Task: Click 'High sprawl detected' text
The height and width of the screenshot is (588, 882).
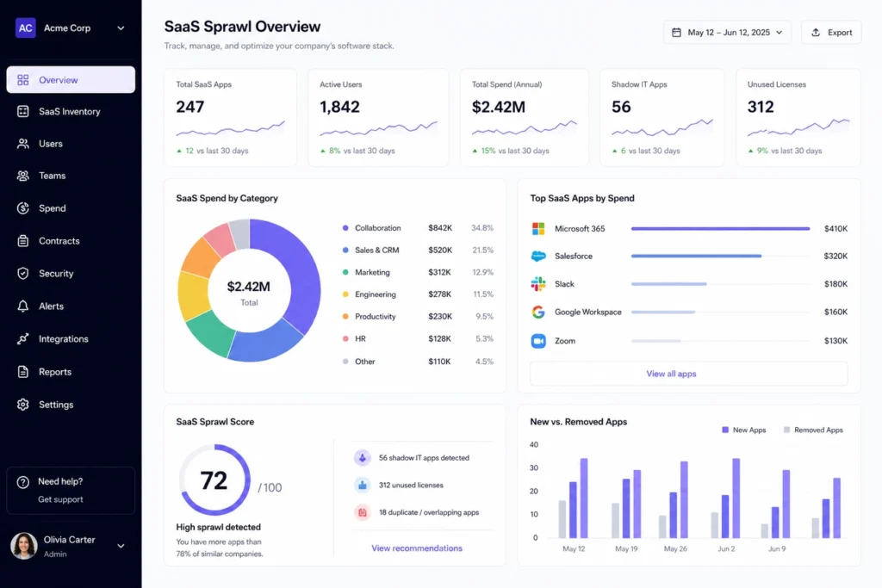Action: click(218, 527)
